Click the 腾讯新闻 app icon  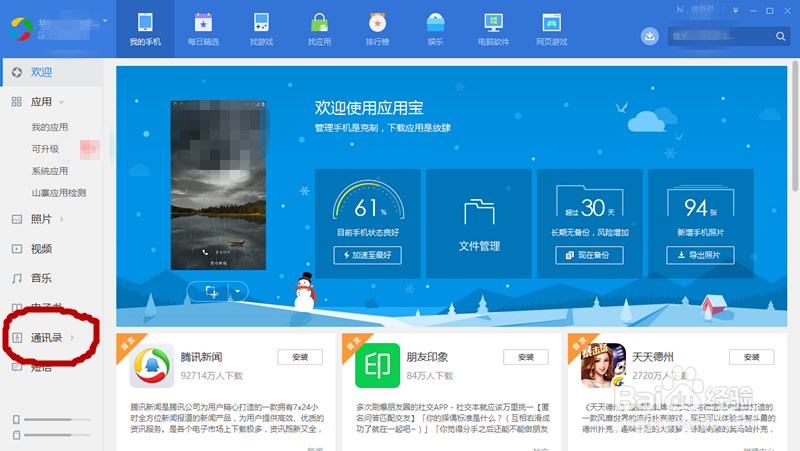(x=152, y=366)
